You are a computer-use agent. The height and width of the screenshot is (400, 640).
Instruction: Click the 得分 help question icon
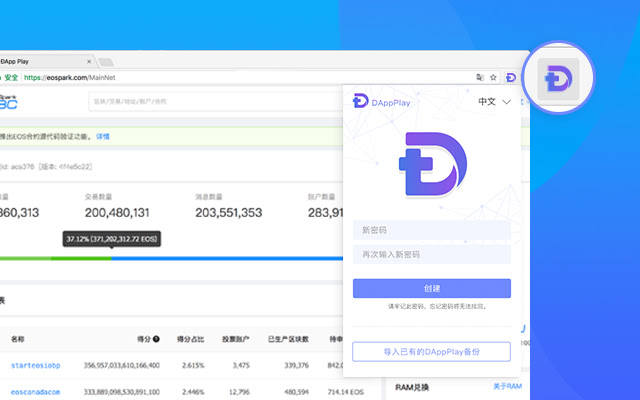pos(156,339)
